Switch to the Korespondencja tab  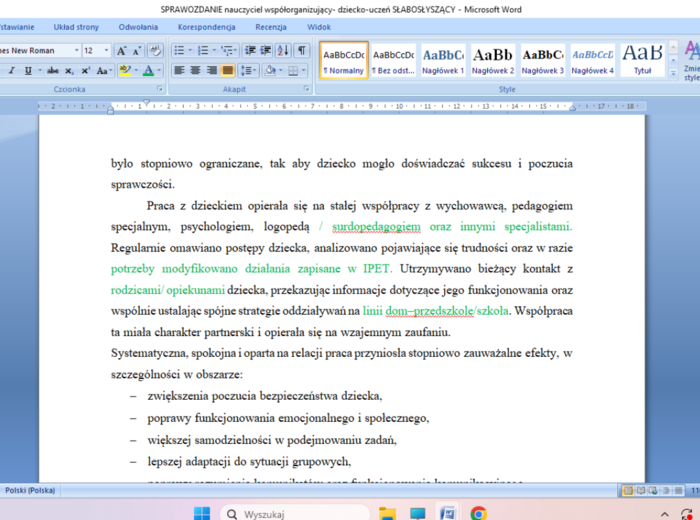click(206, 27)
